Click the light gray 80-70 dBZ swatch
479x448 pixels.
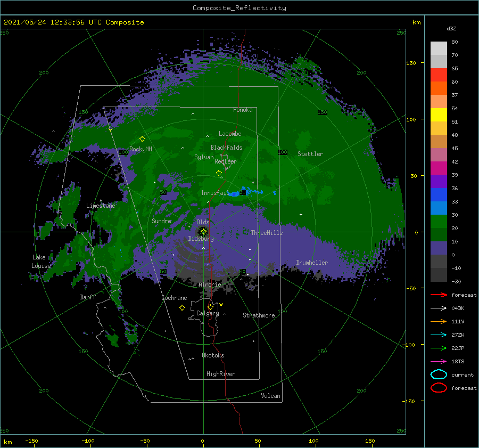click(439, 48)
